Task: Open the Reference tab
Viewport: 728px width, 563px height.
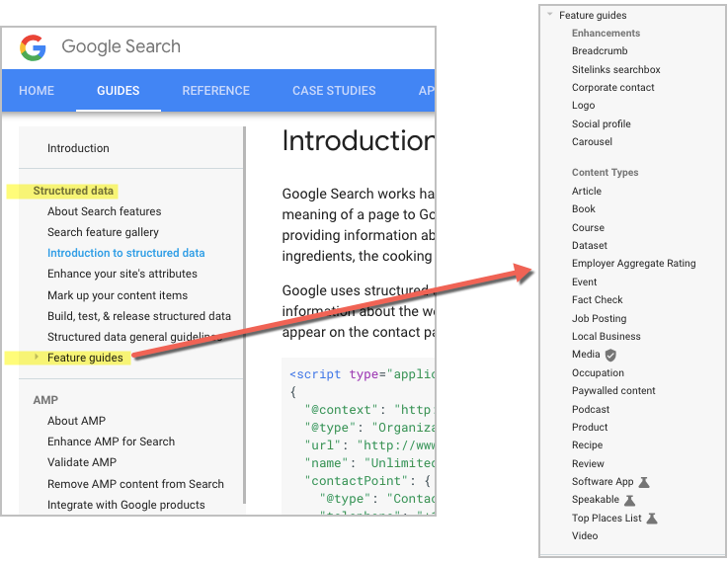Action: pos(215,91)
